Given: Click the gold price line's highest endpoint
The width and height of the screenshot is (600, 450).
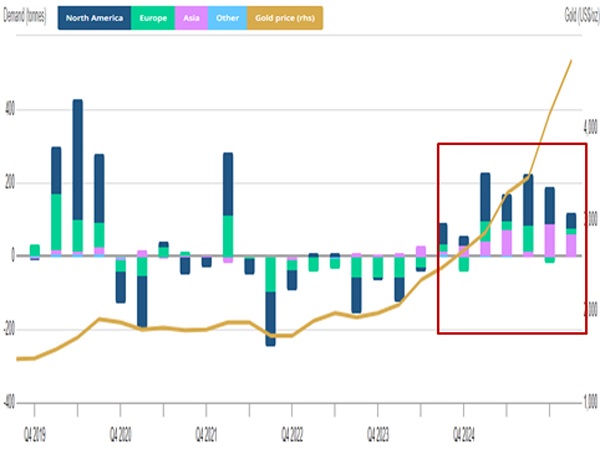Looking at the screenshot, I should [x=571, y=61].
